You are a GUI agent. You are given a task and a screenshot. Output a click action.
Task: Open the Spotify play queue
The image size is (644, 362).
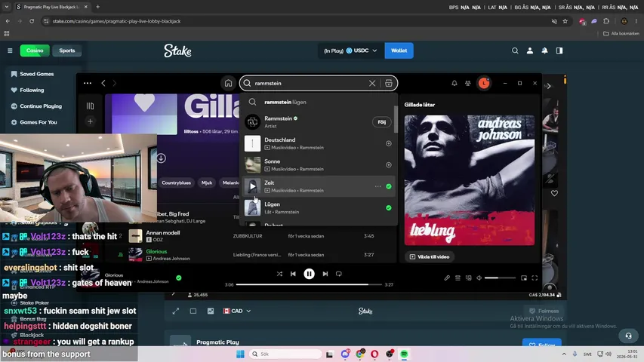tap(458, 278)
